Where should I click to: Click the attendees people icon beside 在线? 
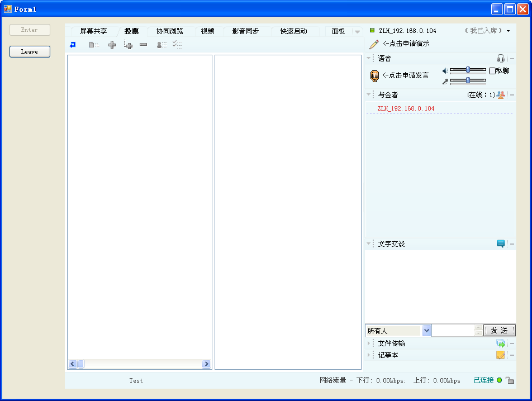tap(501, 95)
